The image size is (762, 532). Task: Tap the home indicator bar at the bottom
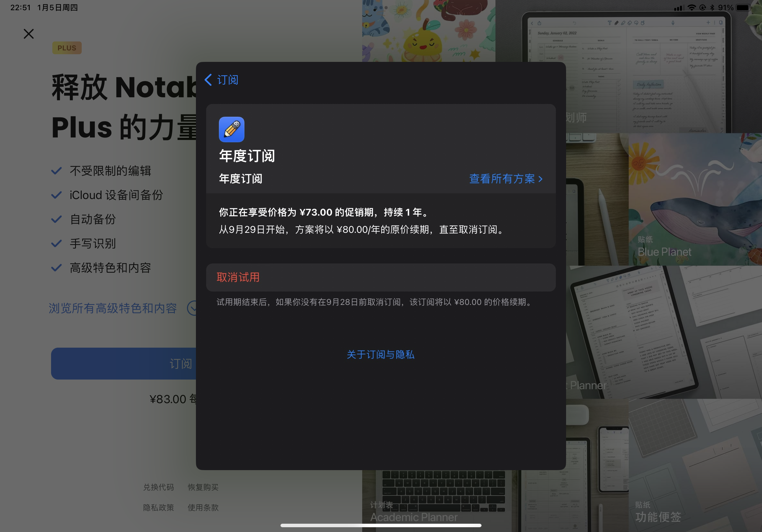[381, 525]
